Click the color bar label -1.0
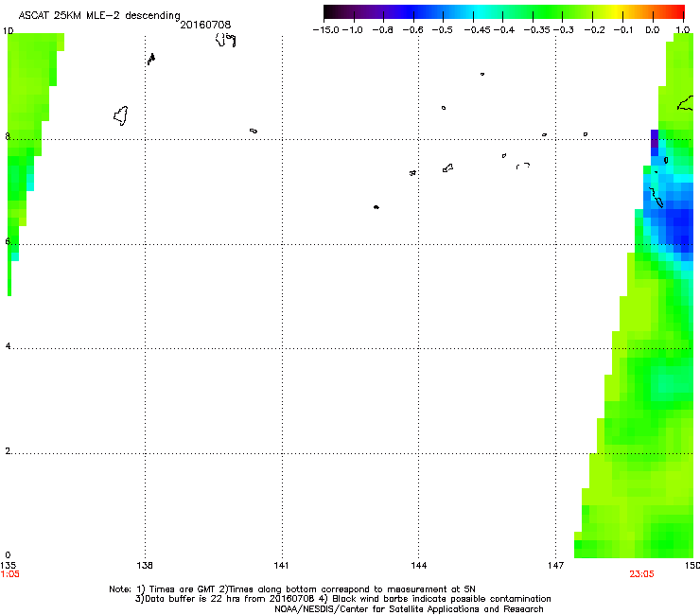The width and height of the screenshot is (700, 615). [x=353, y=30]
